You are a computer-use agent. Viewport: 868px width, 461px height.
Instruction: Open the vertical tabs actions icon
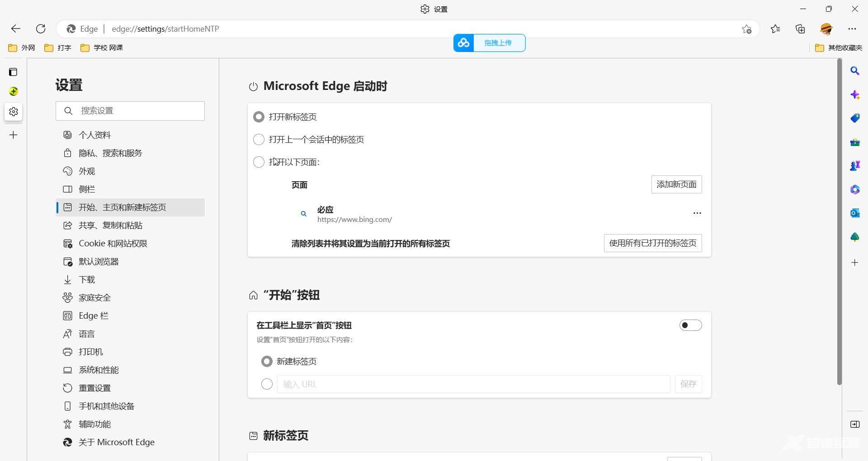pyautogui.click(x=14, y=72)
